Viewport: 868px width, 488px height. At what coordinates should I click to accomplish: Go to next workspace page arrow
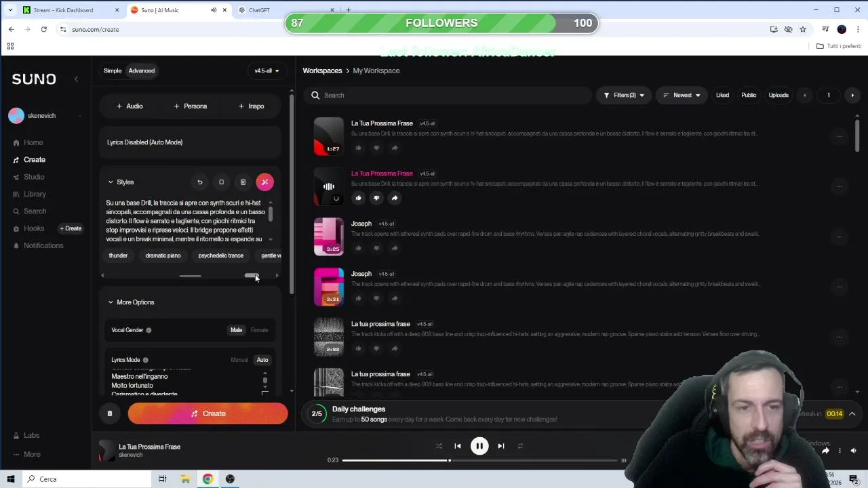[x=852, y=96]
